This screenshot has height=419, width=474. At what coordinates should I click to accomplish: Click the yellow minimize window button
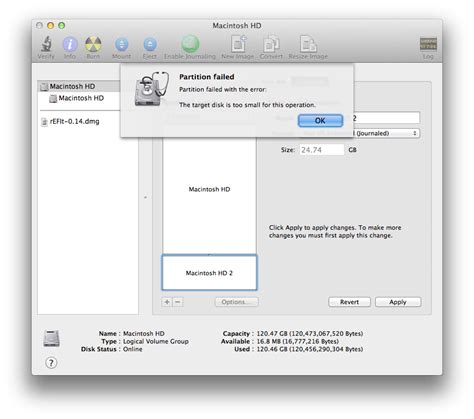click(x=50, y=25)
